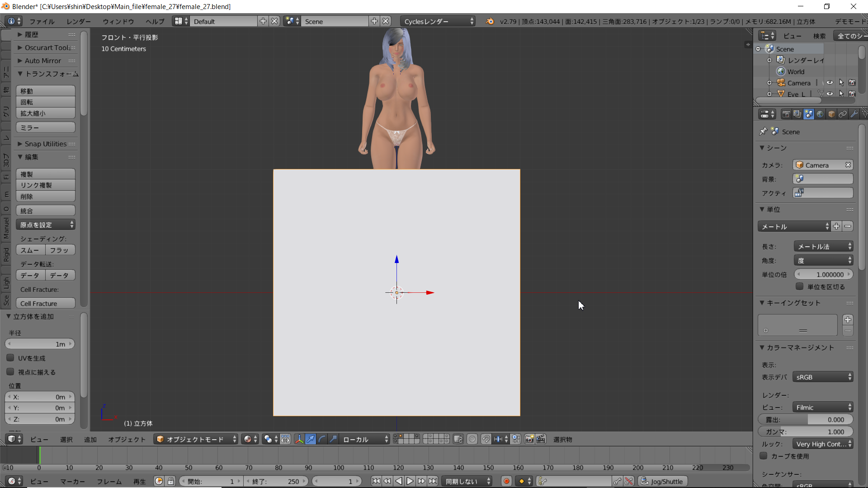Open the World properties tab icon
The height and width of the screenshot is (488, 868).
820,114
